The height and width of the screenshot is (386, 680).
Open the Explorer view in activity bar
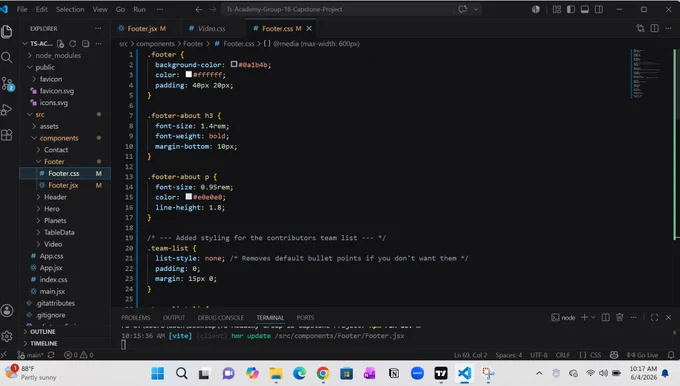point(7,32)
